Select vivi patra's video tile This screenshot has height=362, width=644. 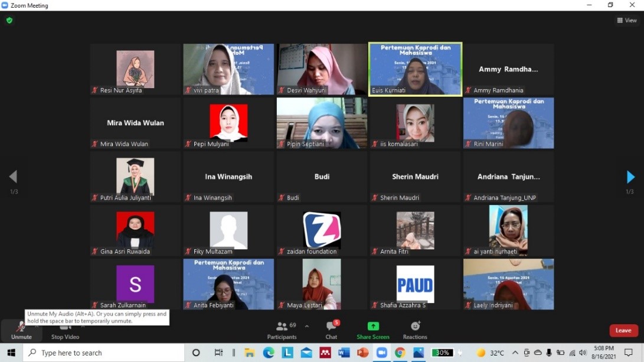coord(228,69)
